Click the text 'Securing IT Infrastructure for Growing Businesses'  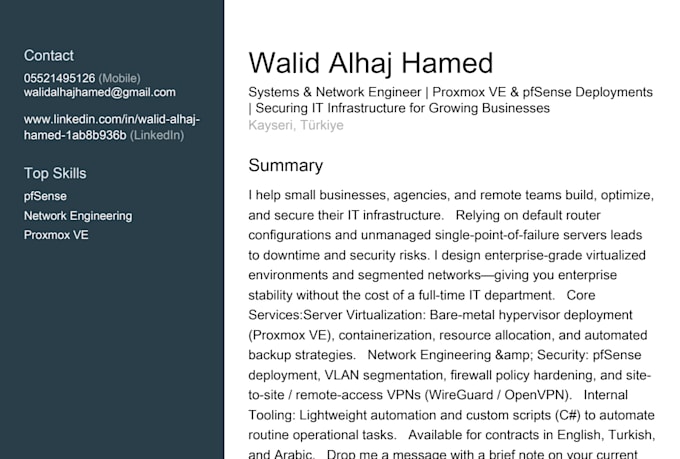tap(402, 108)
